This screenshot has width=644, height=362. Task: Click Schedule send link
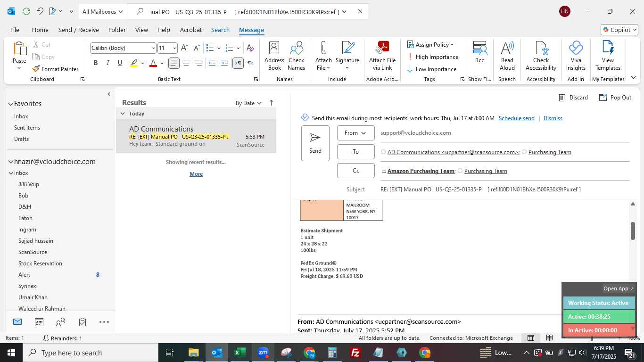(x=516, y=118)
